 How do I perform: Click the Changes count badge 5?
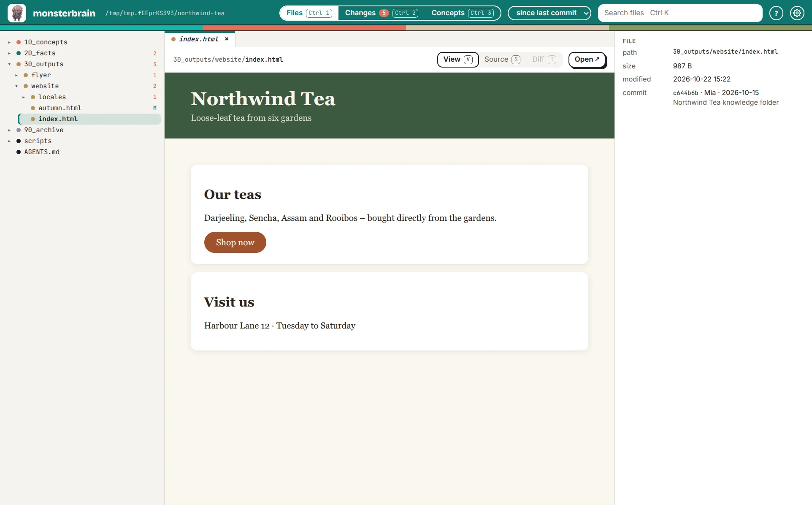point(384,13)
